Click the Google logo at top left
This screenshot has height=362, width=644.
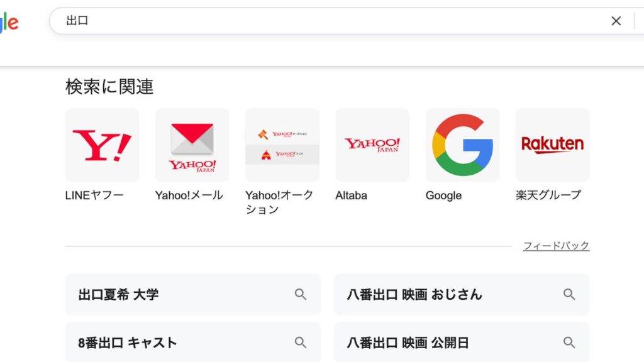tap(9, 23)
